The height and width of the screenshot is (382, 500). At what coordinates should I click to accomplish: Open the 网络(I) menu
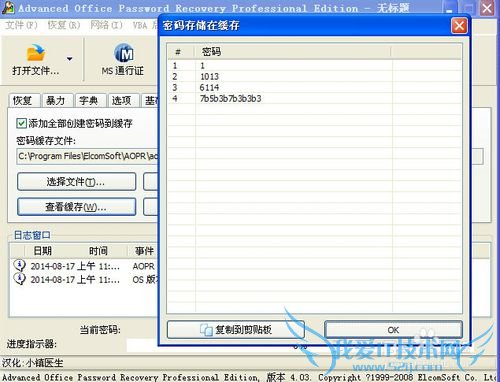click(106, 25)
